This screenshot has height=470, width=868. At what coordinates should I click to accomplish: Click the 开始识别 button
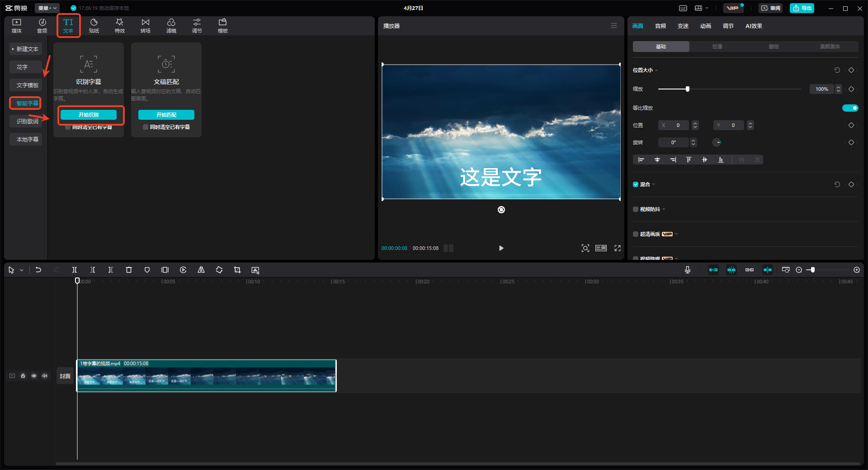pos(89,115)
